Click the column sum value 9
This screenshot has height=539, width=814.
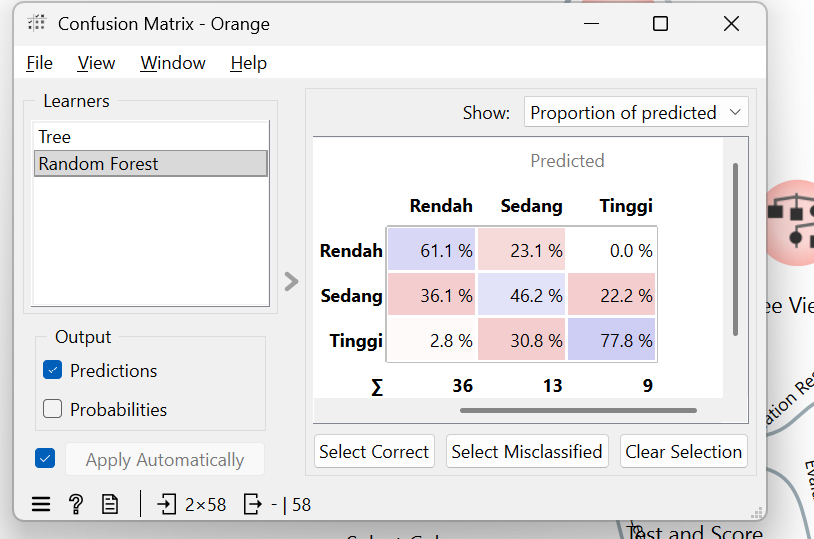click(x=647, y=385)
